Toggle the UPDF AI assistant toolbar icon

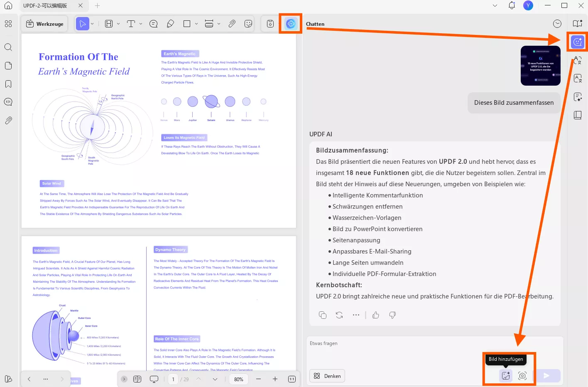pyautogui.click(x=291, y=24)
